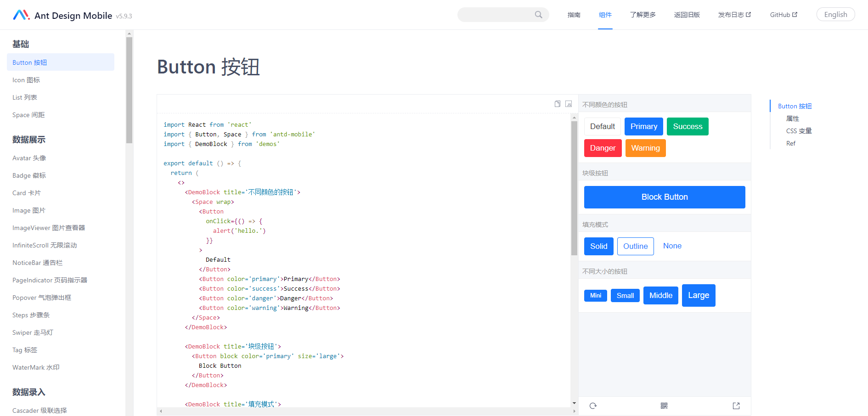868x416 pixels.
Task: Click the search magnifier icon
Action: tap(538, 15)
